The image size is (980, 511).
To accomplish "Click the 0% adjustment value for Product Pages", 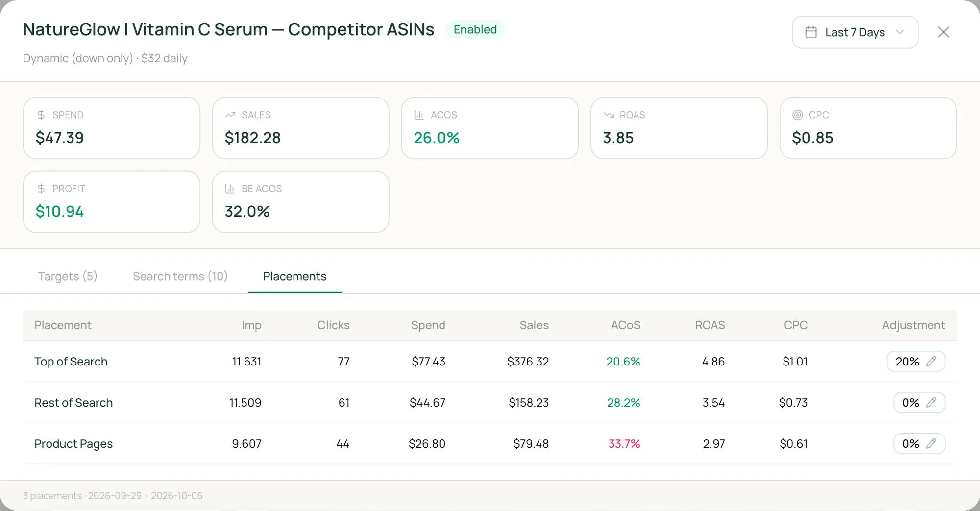I will click(910, 444).
